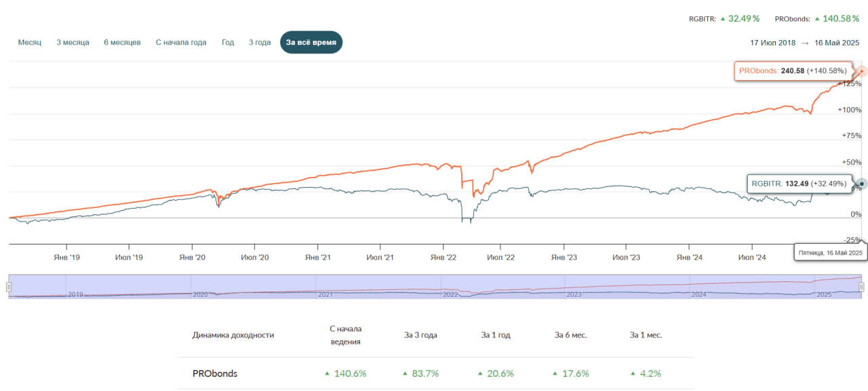Click the 83.7% table cell
Image resolution: width=868 pixels, height=391 pixels.
(420, 373)
